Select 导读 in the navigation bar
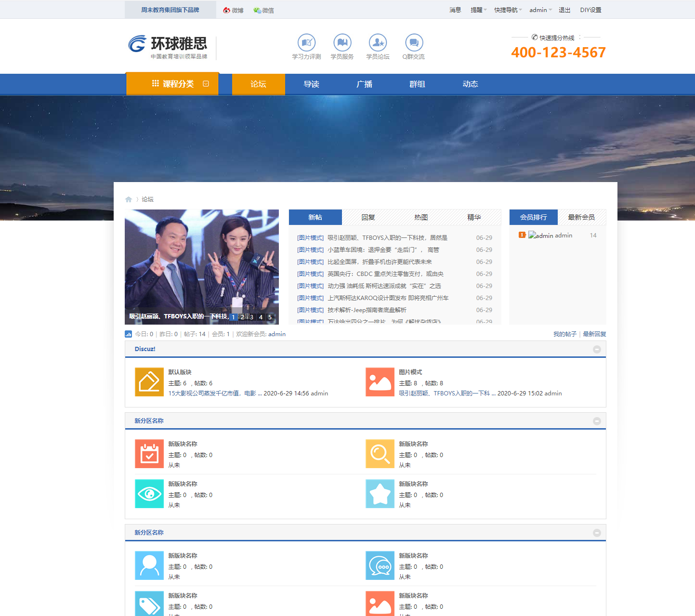This screenshot has width=695, height=616. coord(312,84)
